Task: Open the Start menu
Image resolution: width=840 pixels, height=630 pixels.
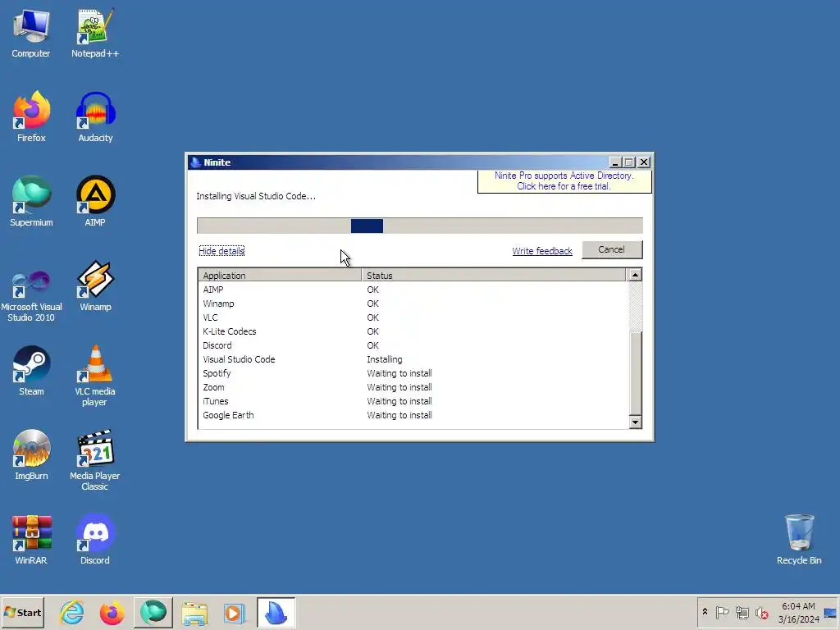Action: (x=22, y=612)
